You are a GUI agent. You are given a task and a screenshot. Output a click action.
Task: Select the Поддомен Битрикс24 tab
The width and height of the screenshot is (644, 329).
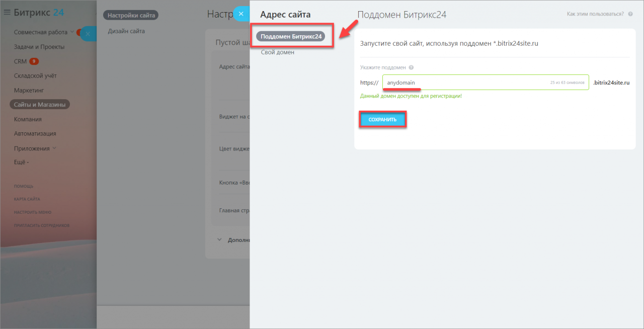(x=291, y=36)
